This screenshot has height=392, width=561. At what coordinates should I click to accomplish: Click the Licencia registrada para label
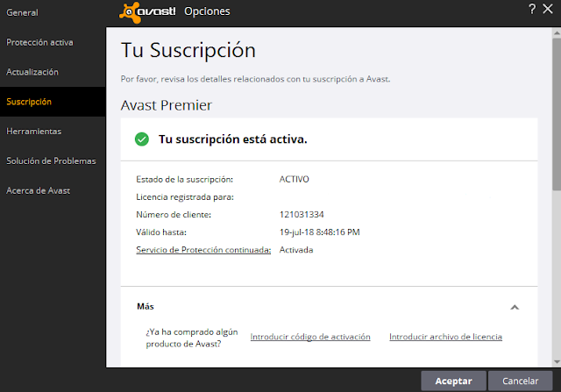click(185, 197)
